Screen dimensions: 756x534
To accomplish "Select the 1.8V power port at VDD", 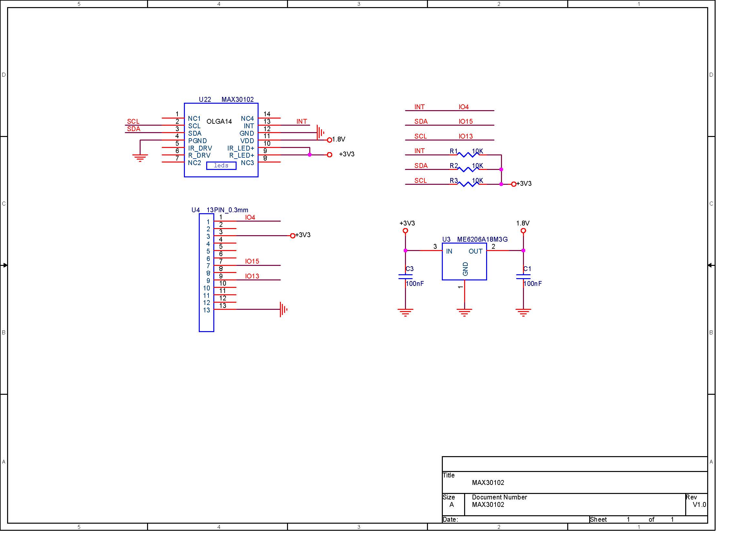I will pos(329,140).
